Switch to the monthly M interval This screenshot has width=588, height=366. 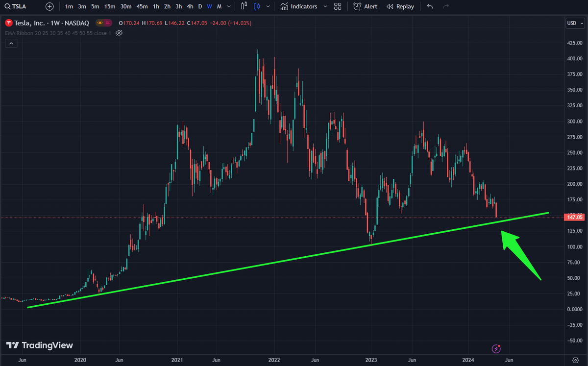coord(219,6)
